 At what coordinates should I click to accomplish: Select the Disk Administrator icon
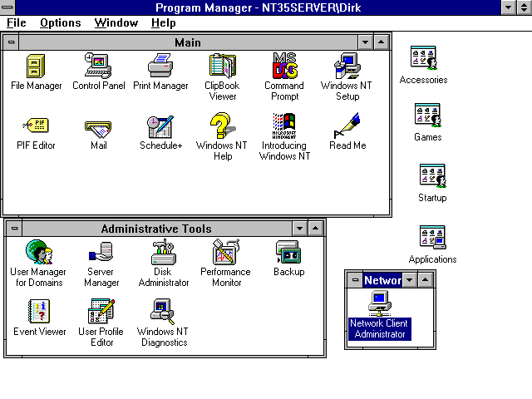point(163,252)
